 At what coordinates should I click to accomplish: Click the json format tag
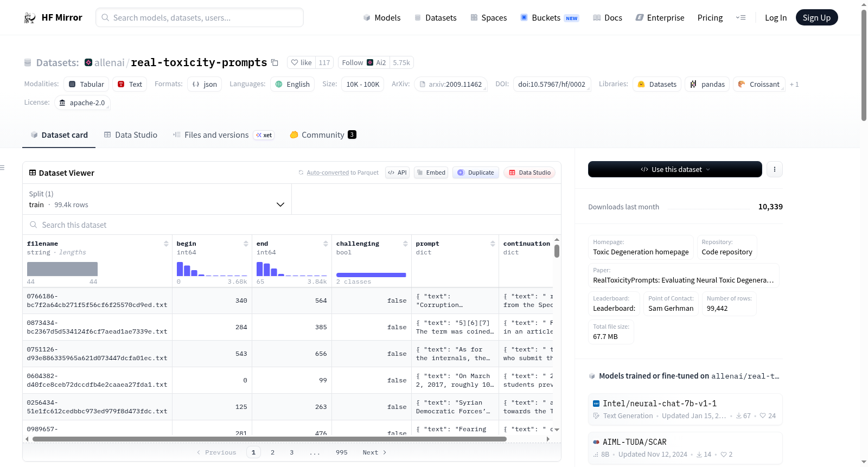(x=205, y=84)
